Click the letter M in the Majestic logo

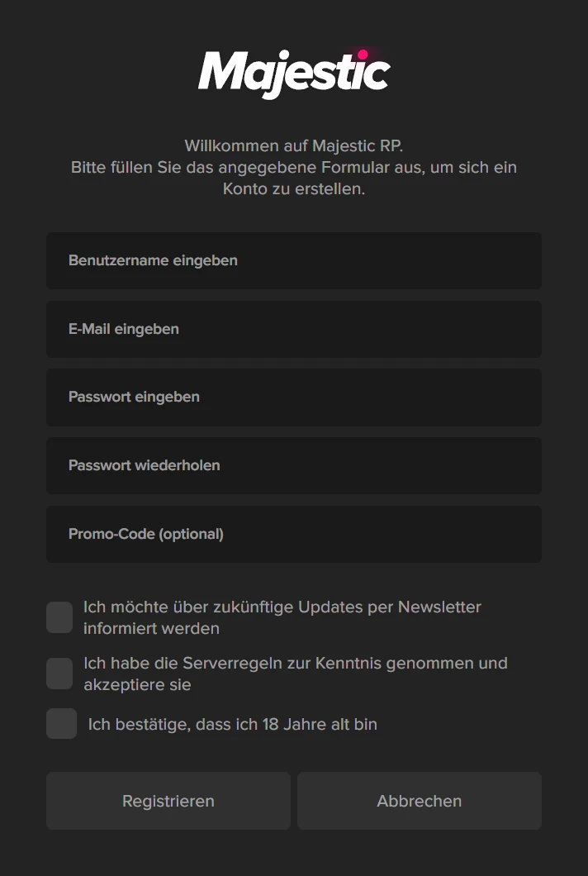(220, 72)
